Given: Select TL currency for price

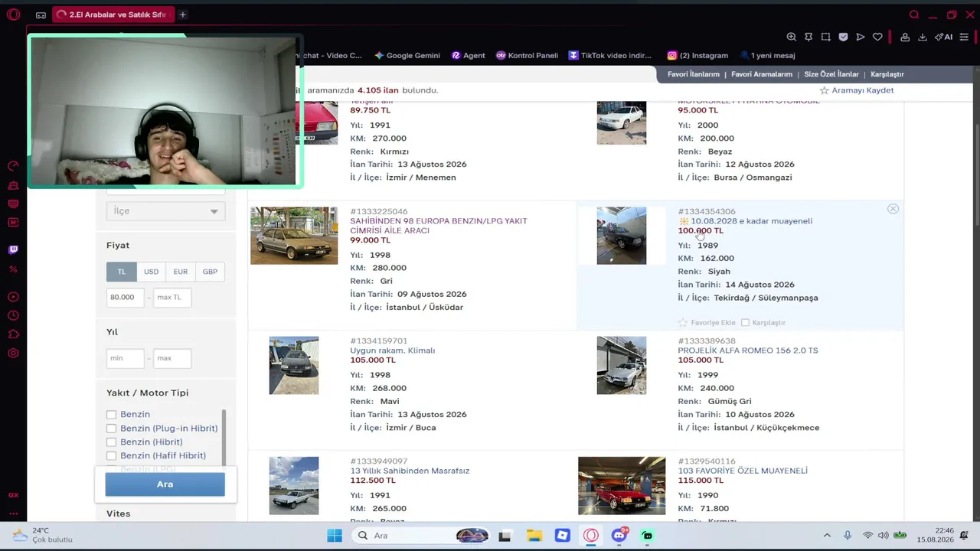Looking at the screenshot, I should pos(122,272).
